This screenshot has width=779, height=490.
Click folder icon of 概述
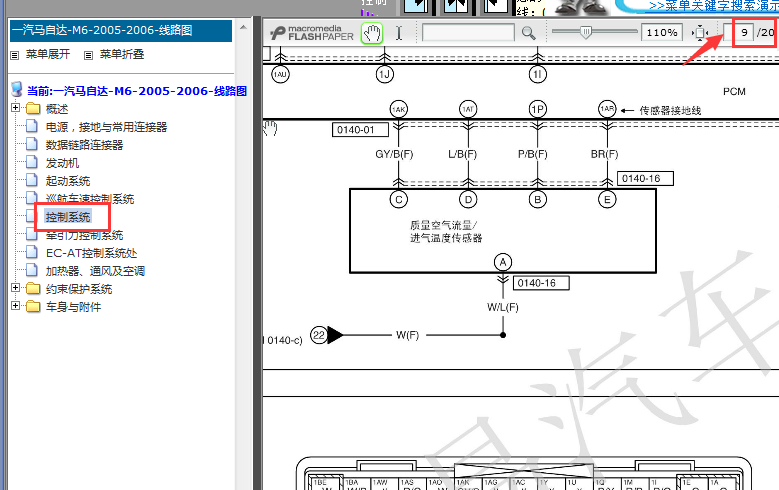point(33,108)
